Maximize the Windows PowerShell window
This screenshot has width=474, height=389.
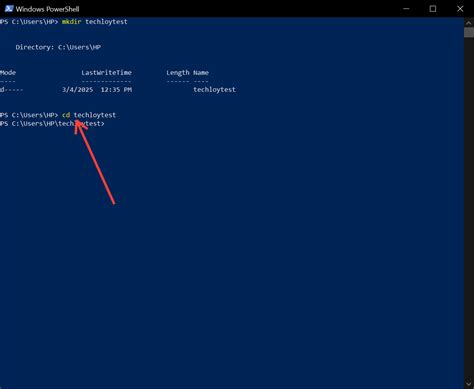(433, 9)
